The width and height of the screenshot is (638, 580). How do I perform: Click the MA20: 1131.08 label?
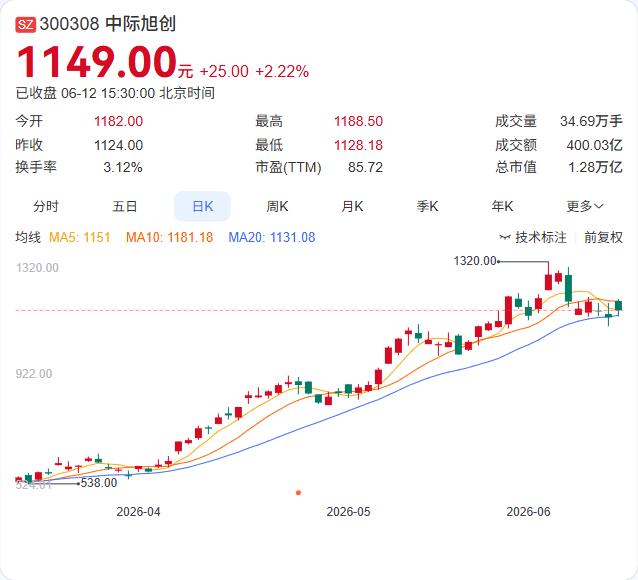(272, 237)
